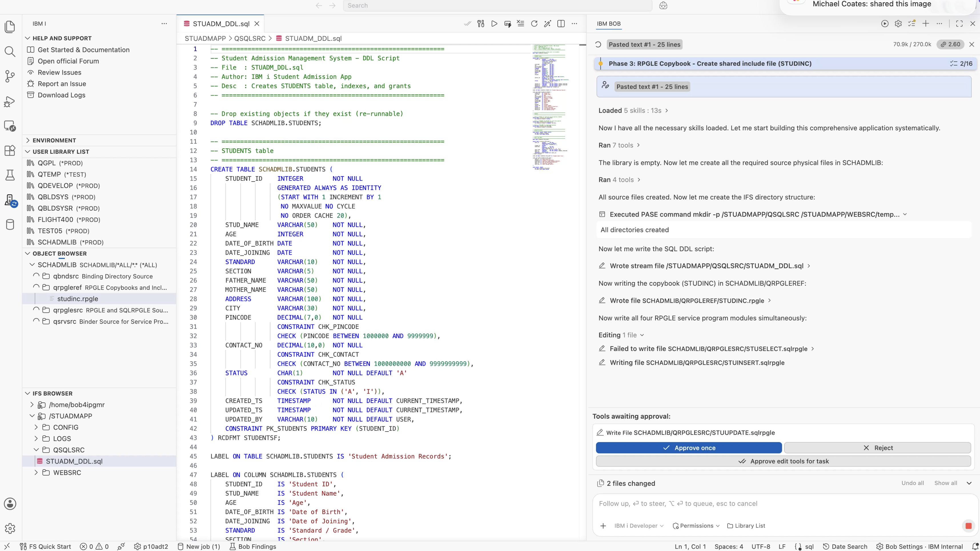Expand the WEBSRC folder
The image size is (980, 551).
(x=36, y=473)
